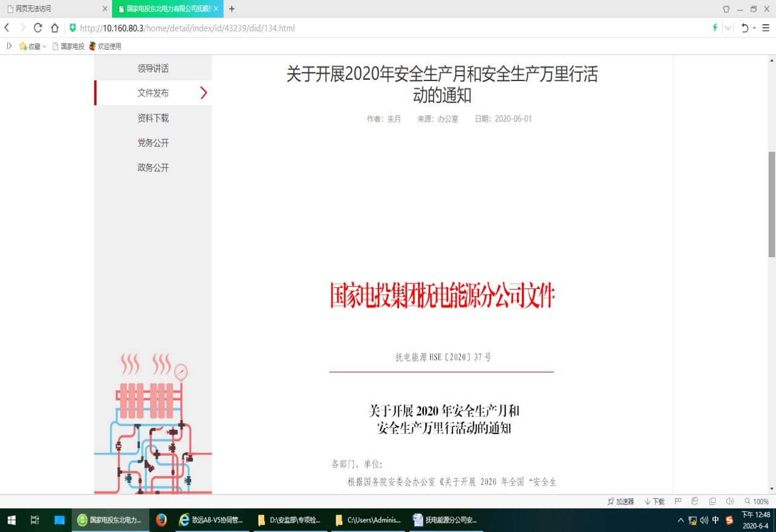Open the 100% zoom control
776x532 pixels.
(x=757, y=502)
